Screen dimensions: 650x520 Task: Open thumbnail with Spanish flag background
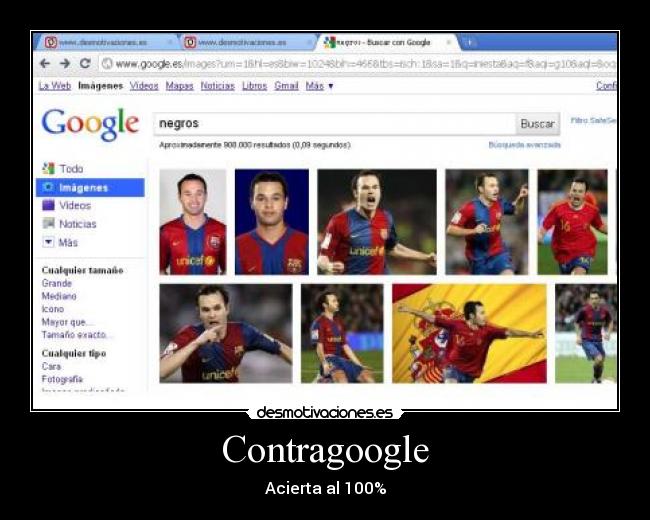click(x=469, y=333)
